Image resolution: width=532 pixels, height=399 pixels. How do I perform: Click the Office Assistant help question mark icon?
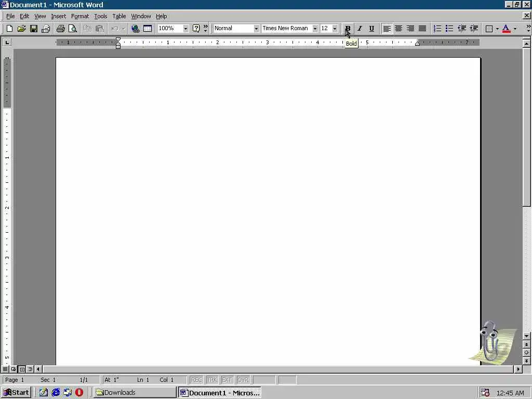point(196,29)
